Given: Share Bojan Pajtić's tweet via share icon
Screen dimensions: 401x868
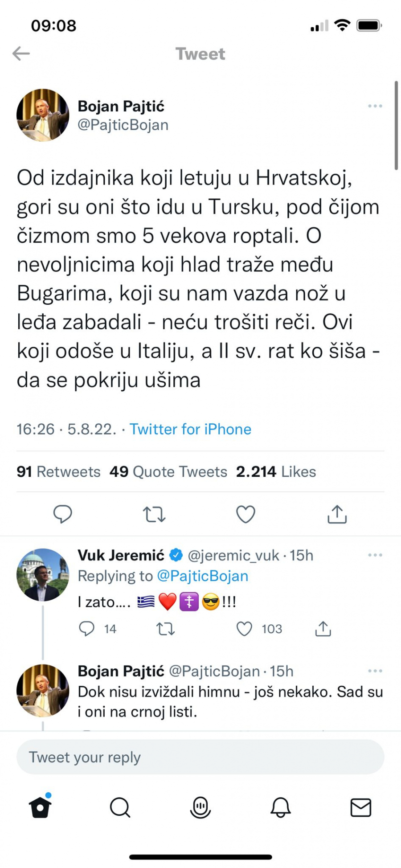Looking at the screenshot, I should 337,515.
